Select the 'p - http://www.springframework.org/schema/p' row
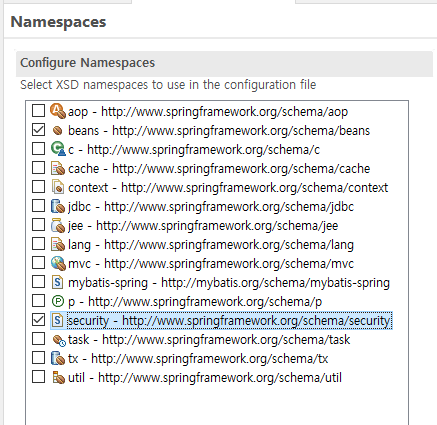Image resolution: width=437 pixels, height=425 pixels. (x=195, y=302)
